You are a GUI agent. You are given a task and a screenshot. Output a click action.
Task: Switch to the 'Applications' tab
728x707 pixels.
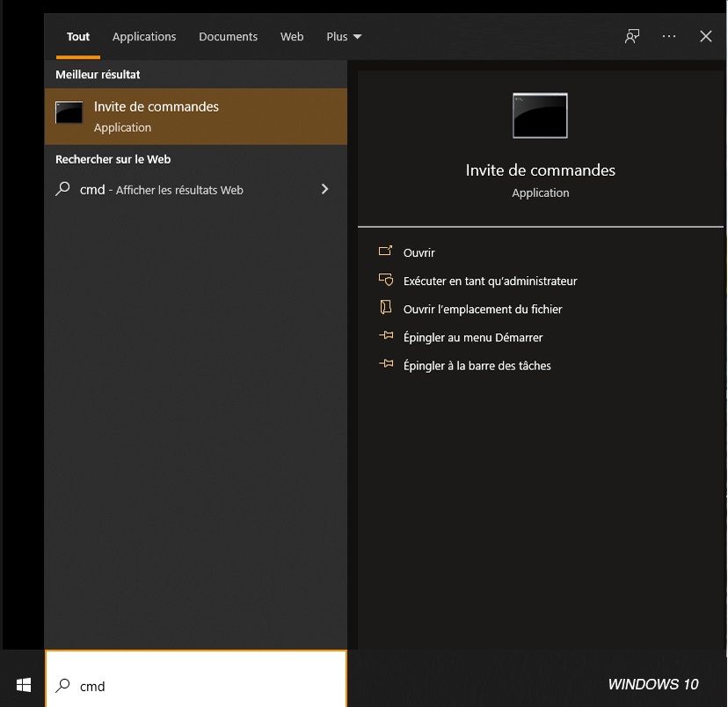coord(144,36)
